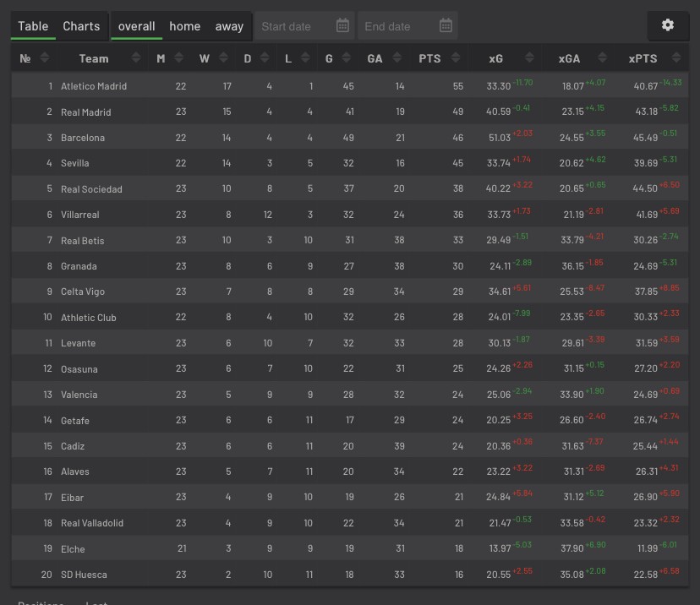The image size is (700, 605).
Task: Sort by PTS column arrows
Action: pyautogui.click(x=457, y=58)
